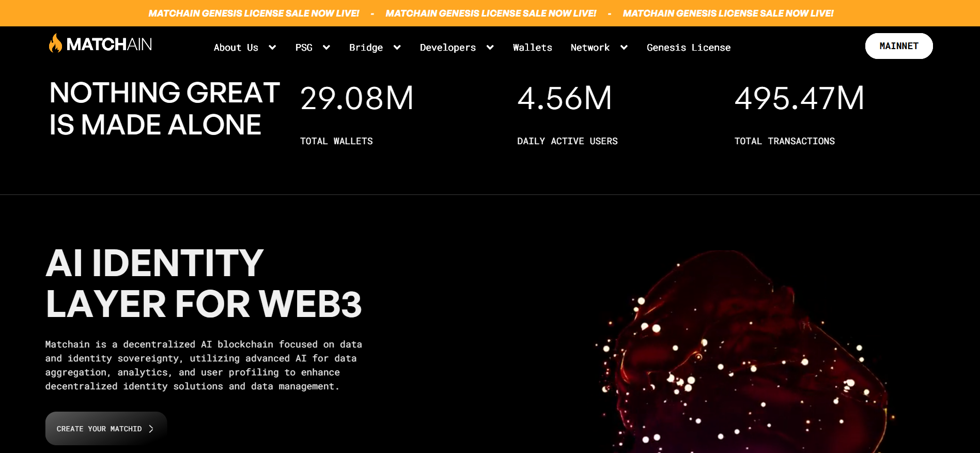Expand the Network dropdown chevron

pos(624,48)
